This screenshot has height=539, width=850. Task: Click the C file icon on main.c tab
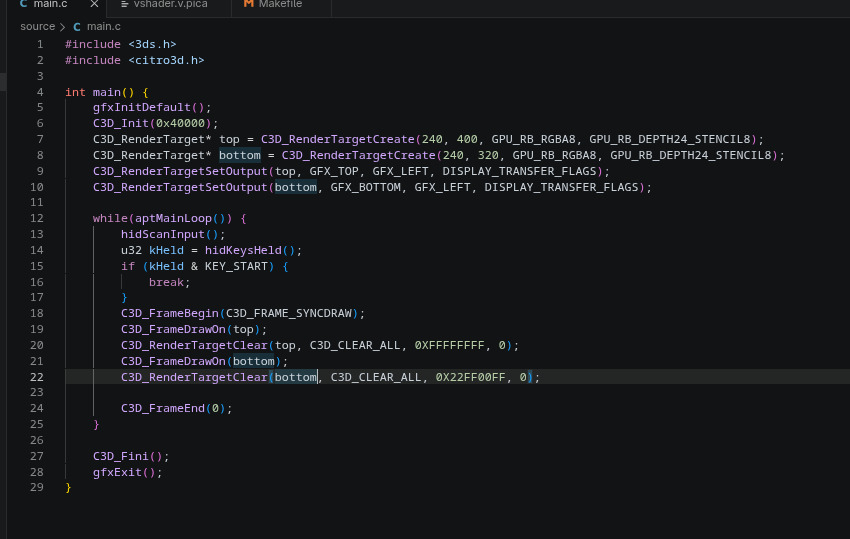[x=23, y=4]
